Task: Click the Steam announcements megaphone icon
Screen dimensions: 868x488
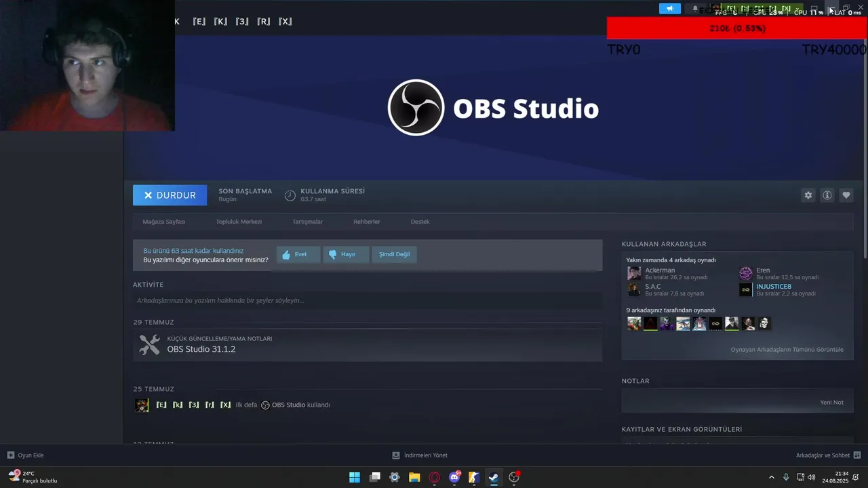Action: [670, 9]
